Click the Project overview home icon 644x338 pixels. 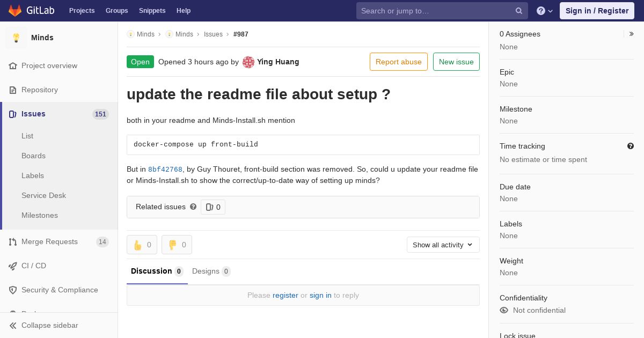[13, 66]
